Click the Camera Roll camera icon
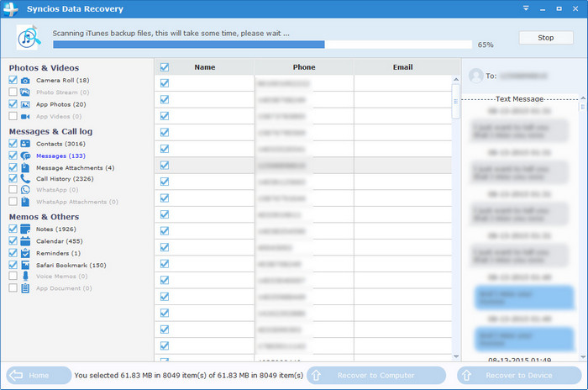The image size is (588, 390). [x=25, y=81]
